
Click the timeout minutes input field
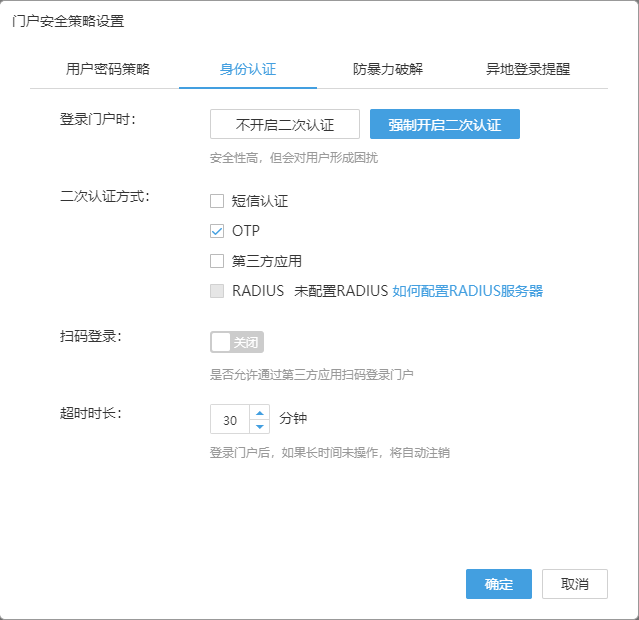pyautogui.click(x=230, y=419)
